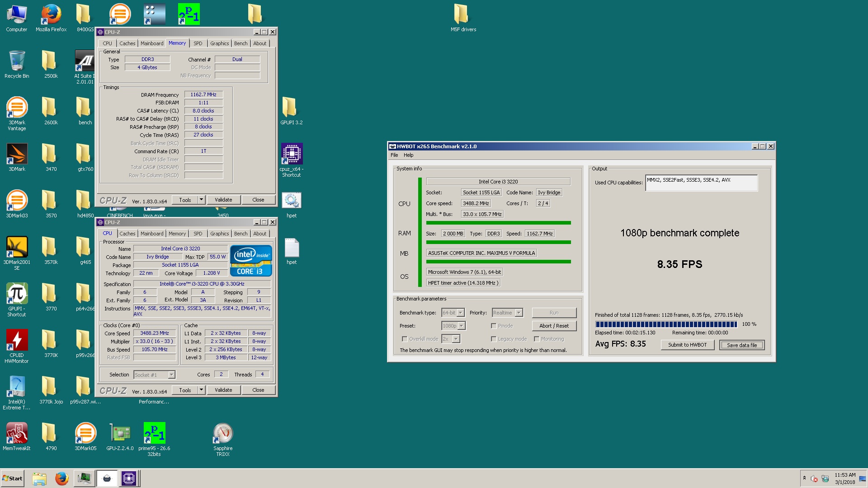
Task: Open Help menu in HWBOT x265
Action: (x=408, y=155)
